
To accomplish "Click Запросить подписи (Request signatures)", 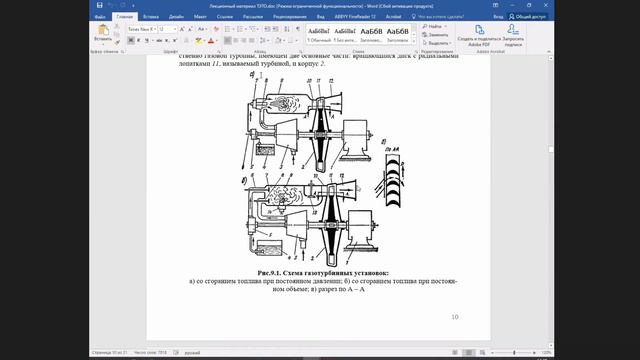I will pos(513,35).
